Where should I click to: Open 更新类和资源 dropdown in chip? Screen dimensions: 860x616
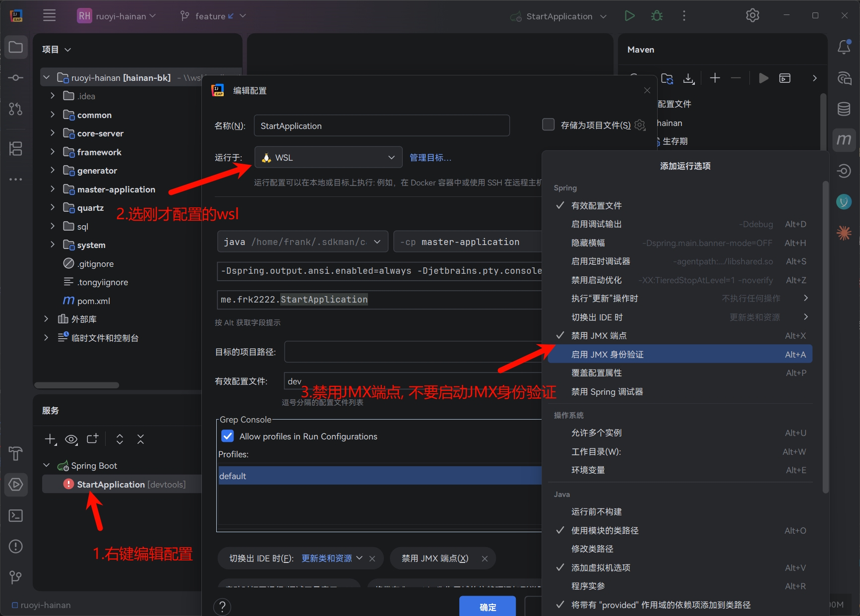pyautogui.click(x=332, y=558)
